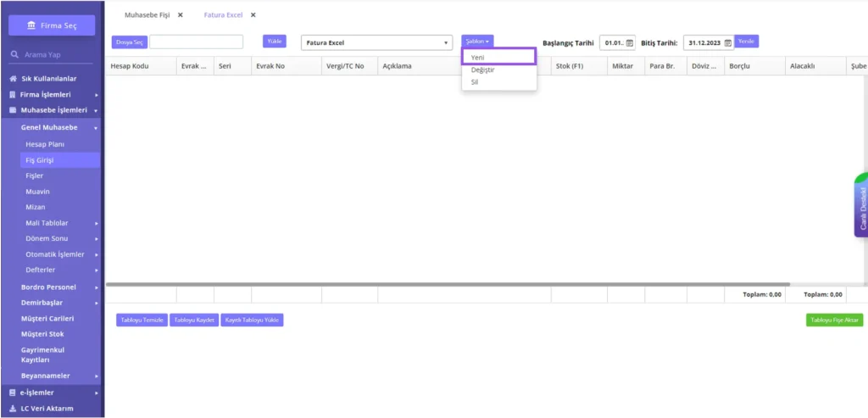Click Alacaklı column header

(815, 66)
